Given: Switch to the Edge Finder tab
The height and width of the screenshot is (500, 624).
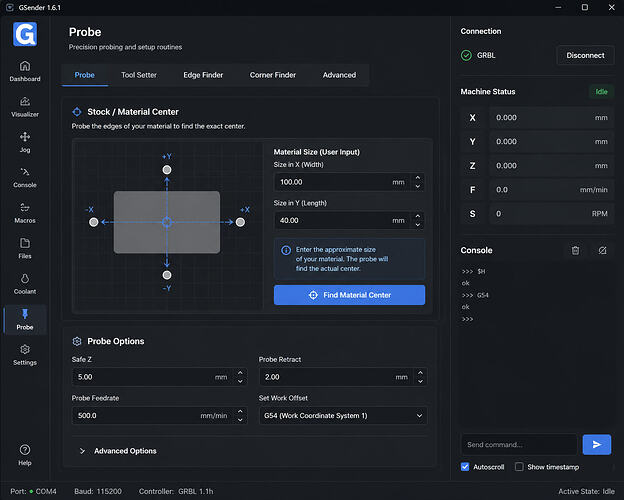Looking at the screenshot, I should pyautogui.click(x=203, y=75).
